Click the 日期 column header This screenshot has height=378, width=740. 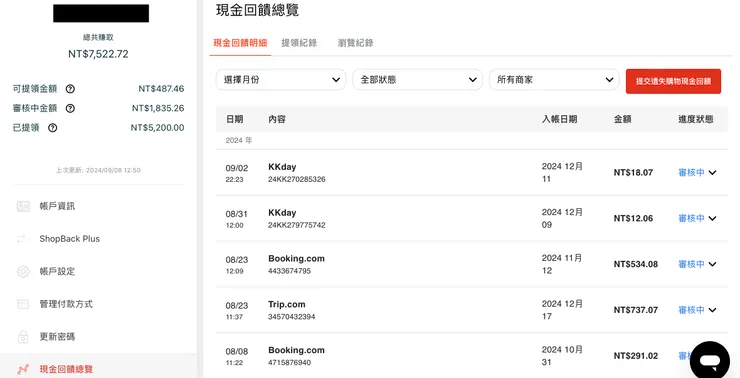[x=235, y=119]
